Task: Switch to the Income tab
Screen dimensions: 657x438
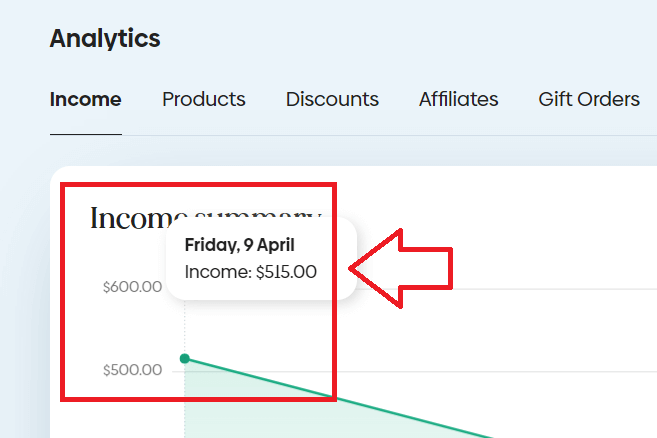Action: (x=85, y=99)
